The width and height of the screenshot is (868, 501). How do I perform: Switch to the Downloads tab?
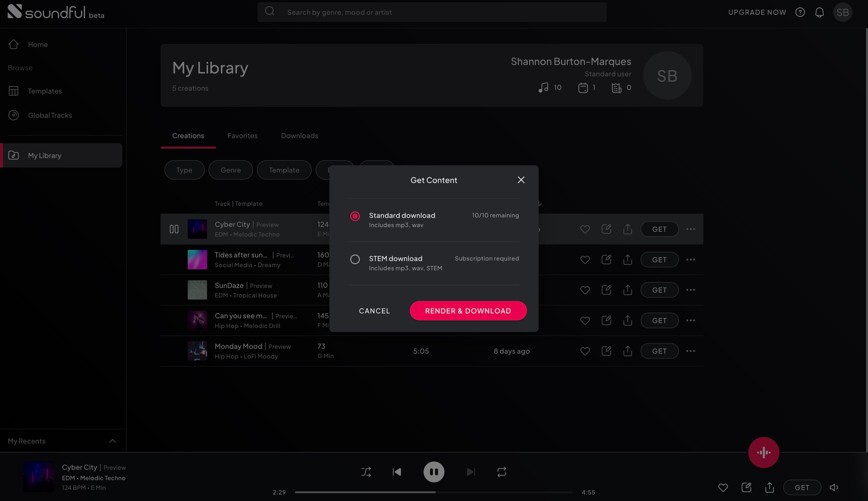(x=299, y=135)
